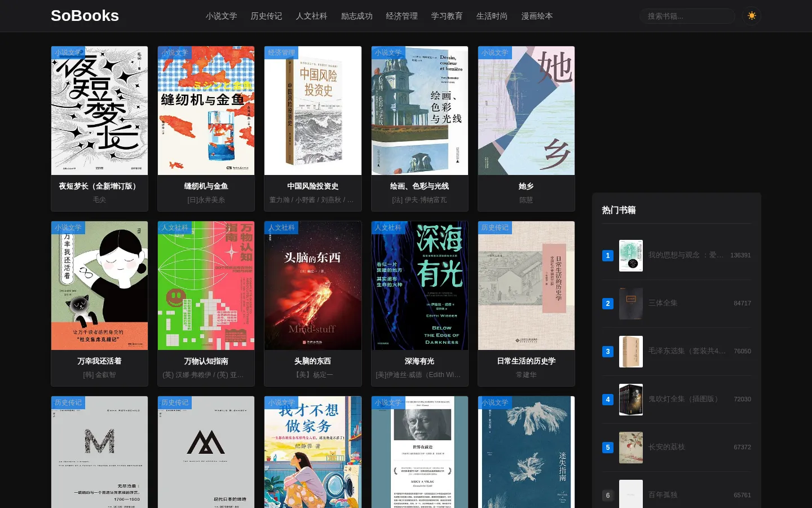812x508 pixels.
Task: Click the 人文社科 tag on 头脑的东西
Action: pyautogui.click(x=281, y=227)
